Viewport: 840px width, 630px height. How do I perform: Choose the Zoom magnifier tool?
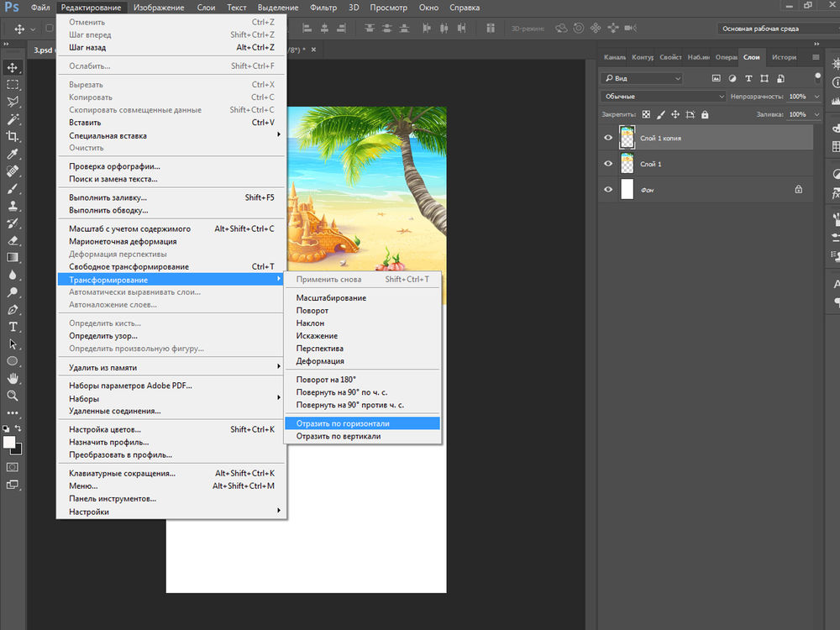[13, 396]
